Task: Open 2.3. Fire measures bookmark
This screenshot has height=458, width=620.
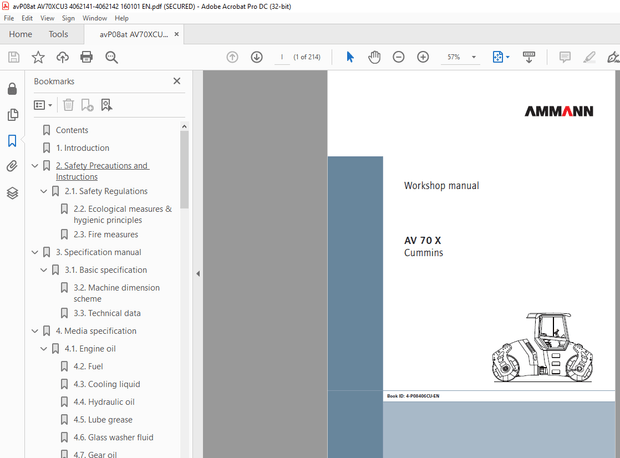Action: pos(106,235)
